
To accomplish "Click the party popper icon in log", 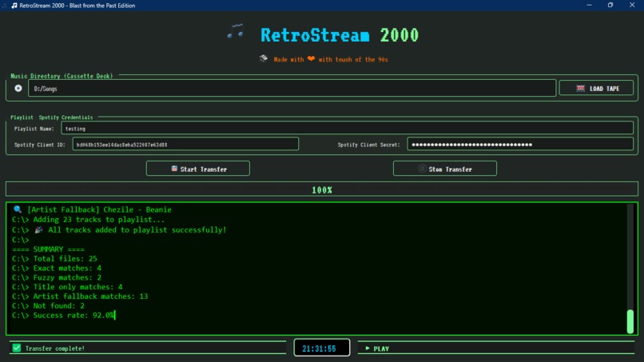I will pyautogui.click(x=38, y=229).
